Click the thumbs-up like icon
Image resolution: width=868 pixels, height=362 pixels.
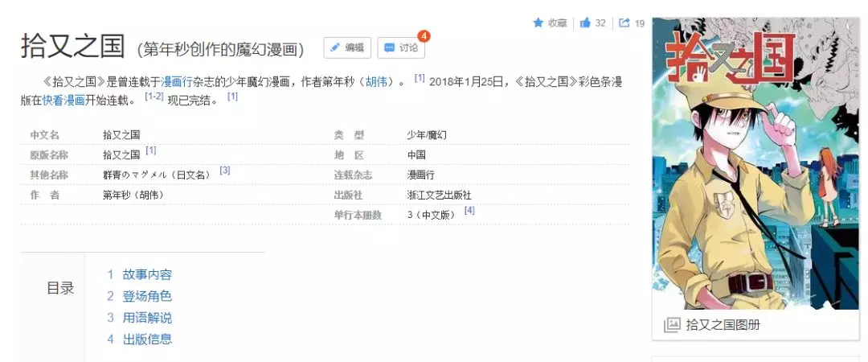pyautogui.click(x=585, y=23)
